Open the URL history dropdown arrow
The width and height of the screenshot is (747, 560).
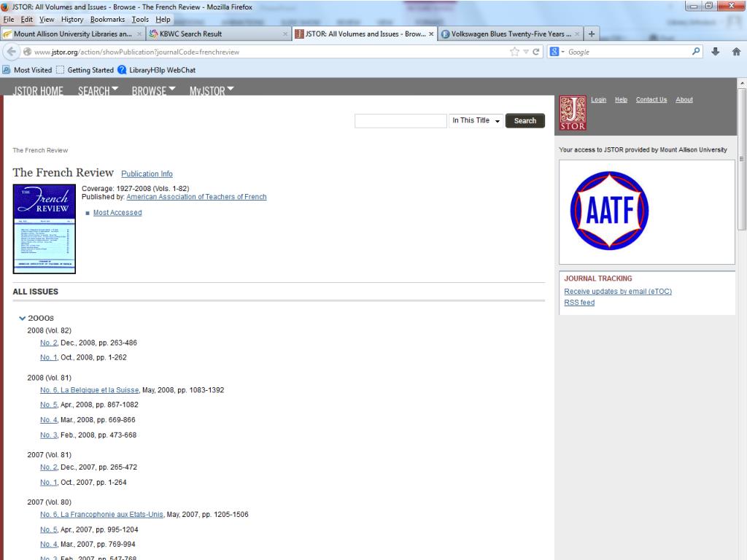click(x=526, y=52)
